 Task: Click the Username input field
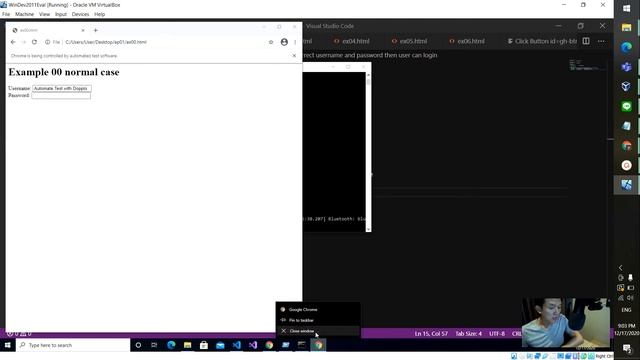[x=62, y=88]
